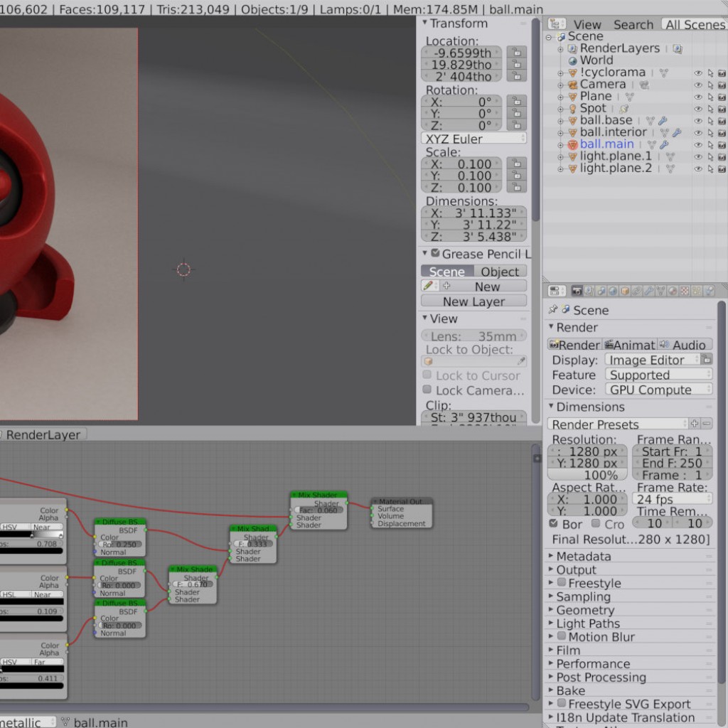Open the Texture checkerboard properties tab
This screenshot has height=728, width=728.
(684, 291)
